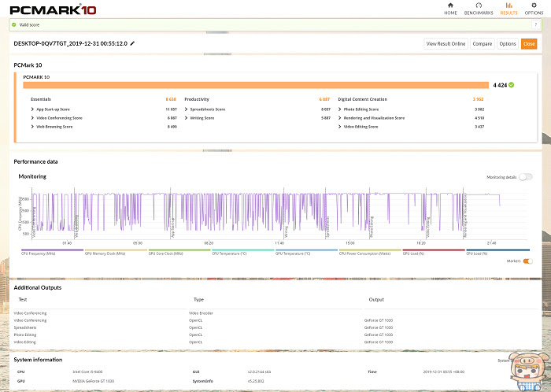Toggle the CPU Temperature legend series
Screen dimensions: 551x392
(242, 252)
